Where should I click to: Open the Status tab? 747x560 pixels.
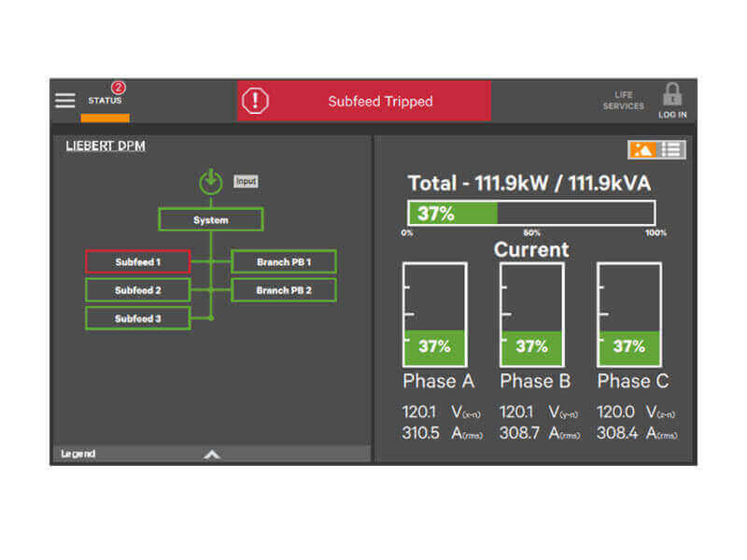pos(105,101)
